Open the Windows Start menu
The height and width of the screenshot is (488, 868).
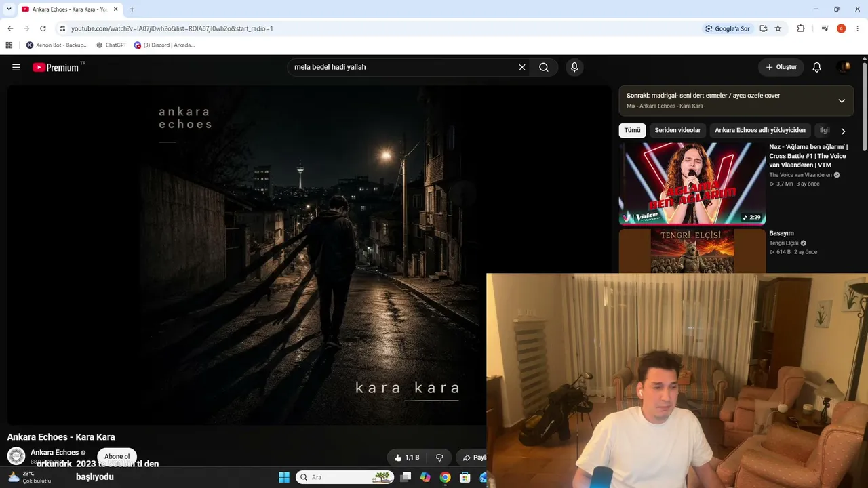pos(284,477)
